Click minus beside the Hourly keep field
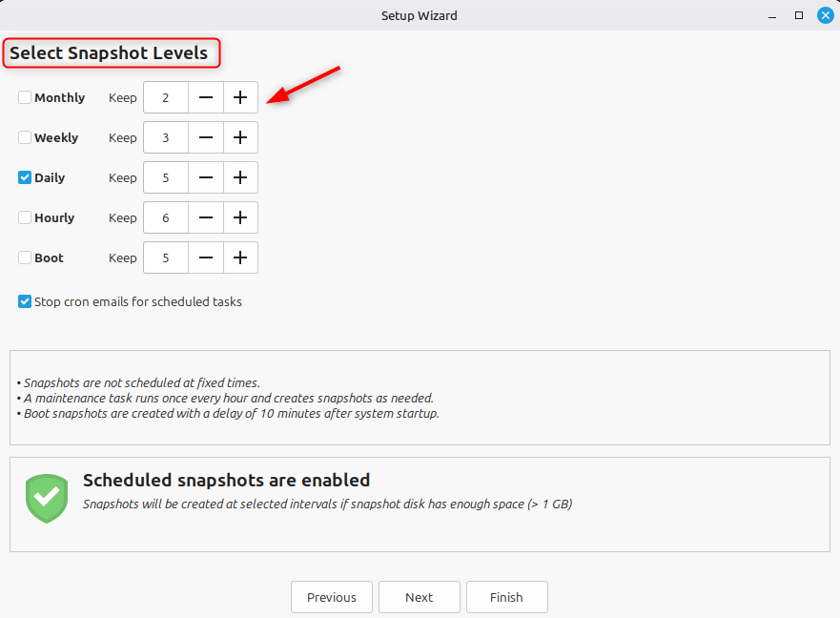 click(x=206, y=217)
